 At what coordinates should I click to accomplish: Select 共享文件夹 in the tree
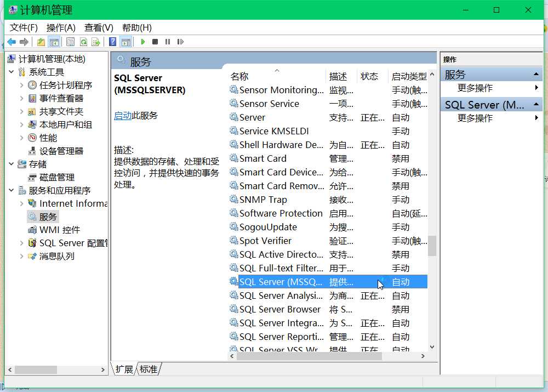click(x=61, y=111)
